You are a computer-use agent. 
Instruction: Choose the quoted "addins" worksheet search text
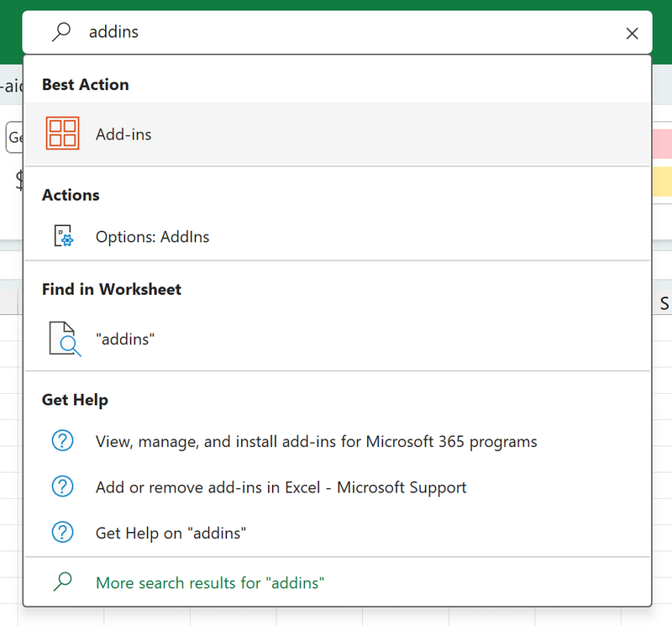point(126,339)
